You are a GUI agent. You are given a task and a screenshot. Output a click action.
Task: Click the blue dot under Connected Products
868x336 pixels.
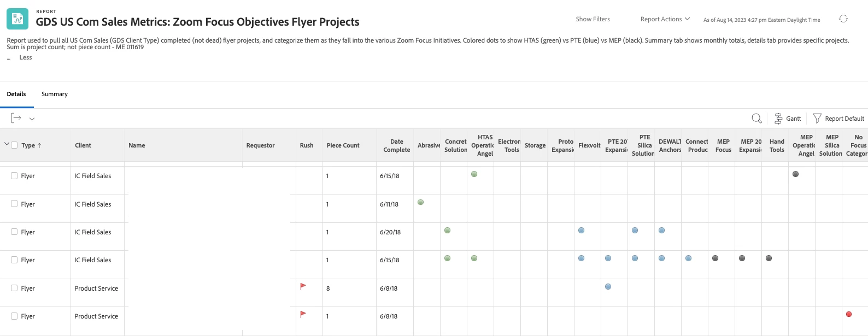688,258
